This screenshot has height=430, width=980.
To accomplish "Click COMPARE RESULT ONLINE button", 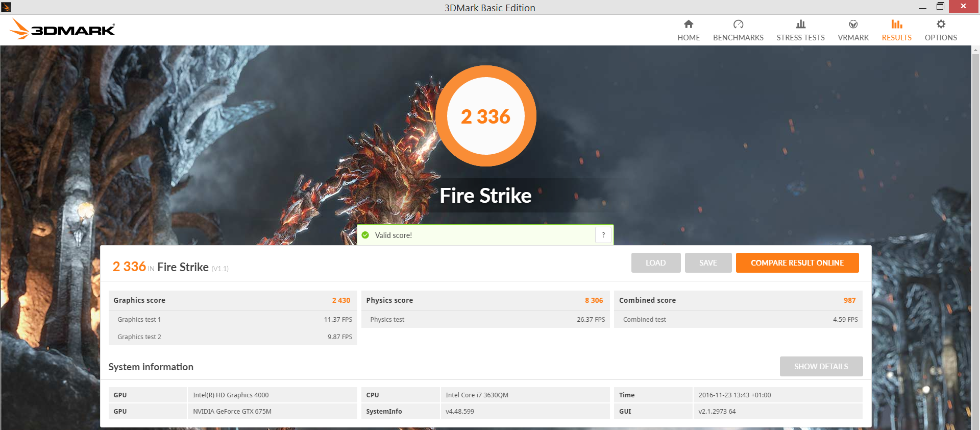I will coord(797,262).
